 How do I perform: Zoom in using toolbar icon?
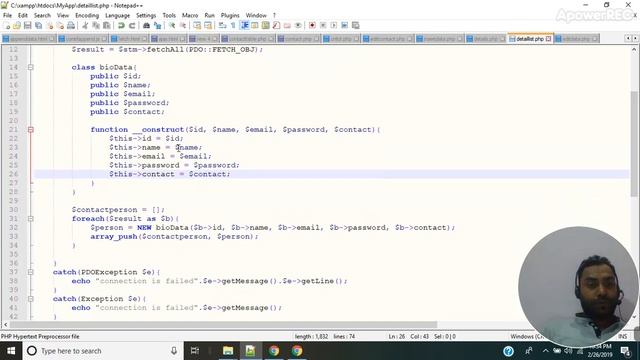[x=172, y=25]
